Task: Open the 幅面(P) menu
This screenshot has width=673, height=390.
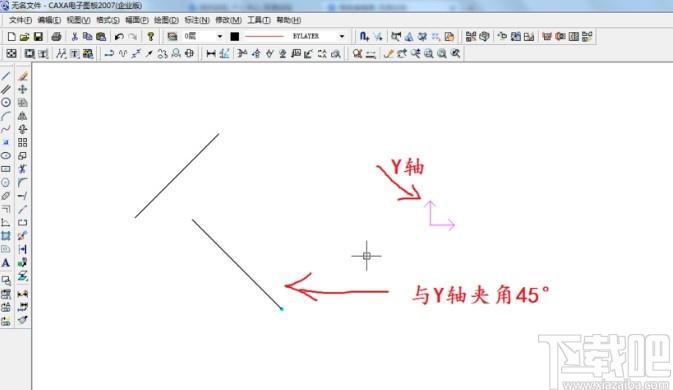Action: (137, 20)
